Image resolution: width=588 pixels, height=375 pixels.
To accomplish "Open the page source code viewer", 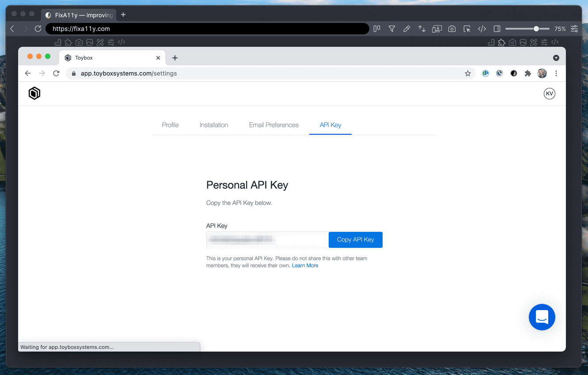I will [x=482, y=28].
